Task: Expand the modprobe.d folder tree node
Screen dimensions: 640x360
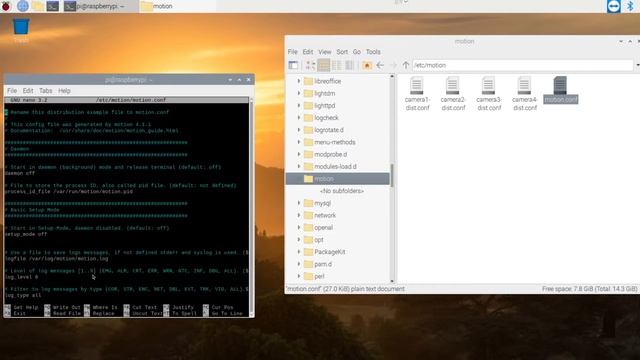Action: (299, 154)
